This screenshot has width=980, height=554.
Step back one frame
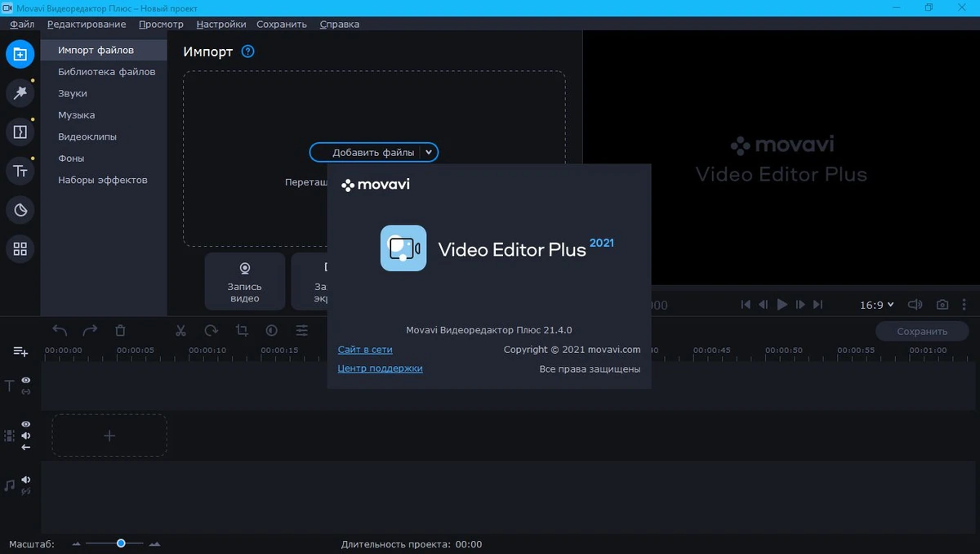pyautogui.click(x=764, y=305)
